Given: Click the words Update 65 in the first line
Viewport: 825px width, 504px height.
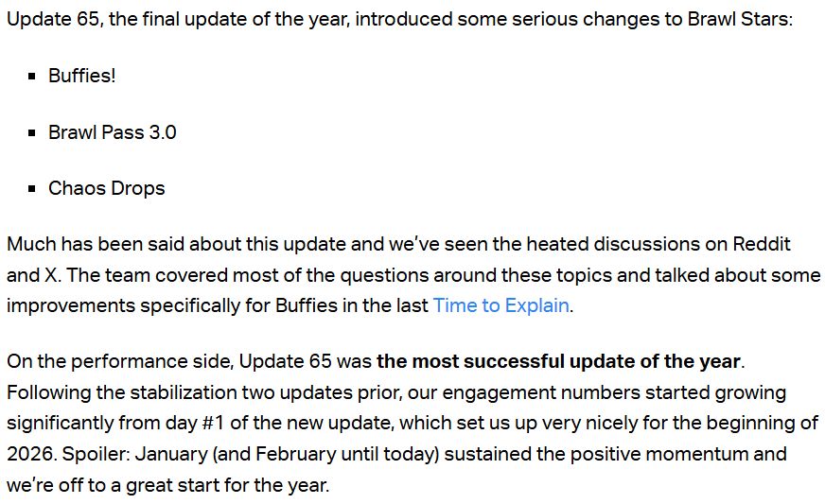Looking at the screenshot, I should pyautogui.click(x=53, y=20).
